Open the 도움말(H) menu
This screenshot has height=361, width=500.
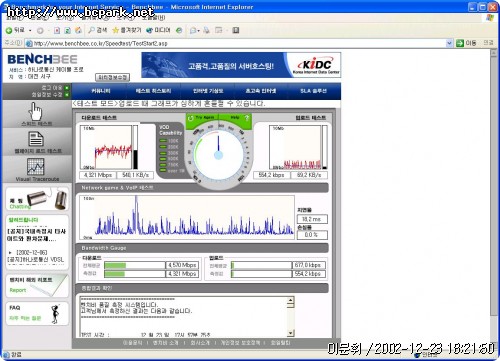click(x=154, y=17)
